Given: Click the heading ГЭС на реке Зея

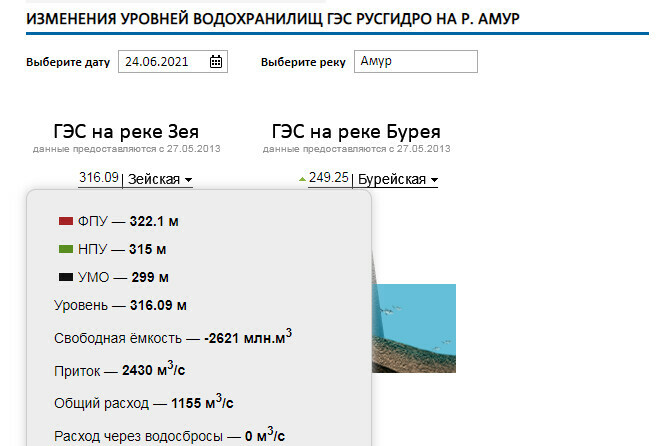Looking at the screenshot, I should 126,131.
